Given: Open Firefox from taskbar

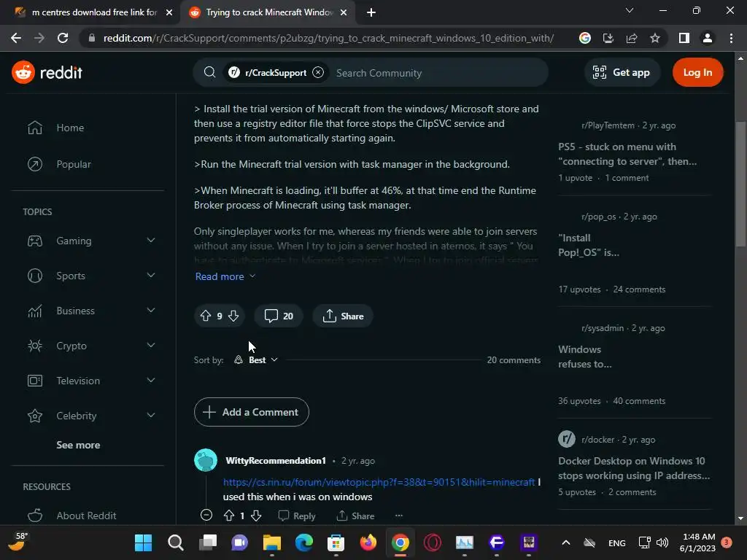Looking at the screenshot, I should 368,542.
